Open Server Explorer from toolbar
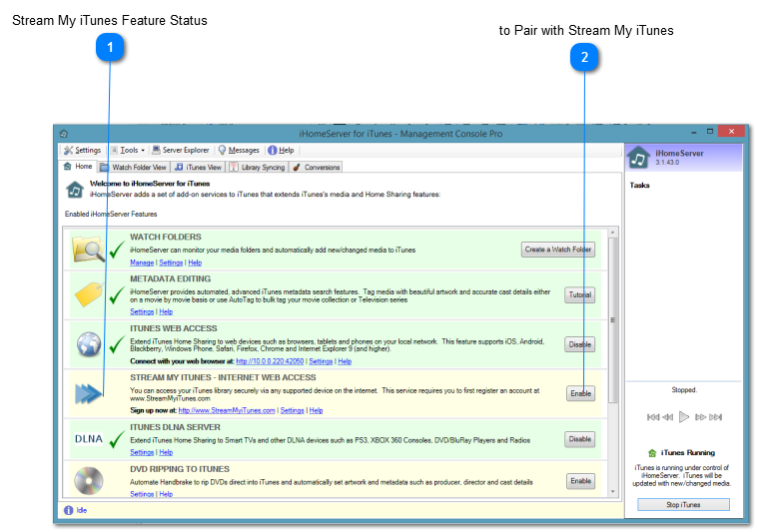Screen dimensions: 757x532 (181, 151)
